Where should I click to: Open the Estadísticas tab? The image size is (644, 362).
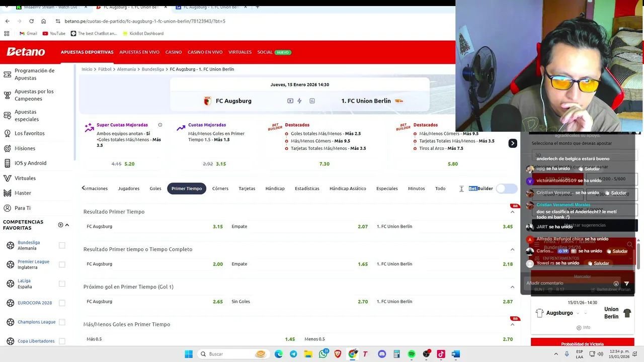[x=307, y=189]
